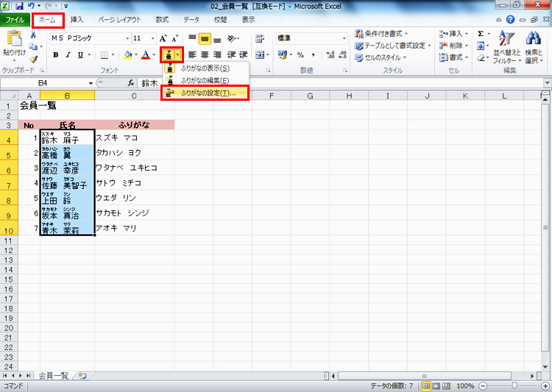The width and height of the screenshot is (552, 392).
Task: Click 挿入 in Cells group
Action: point(453,34)
